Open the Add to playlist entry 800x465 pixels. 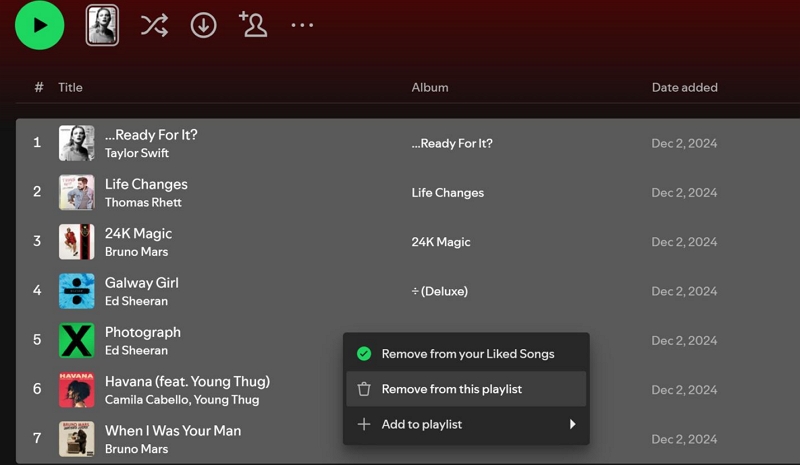pos(466,424)
